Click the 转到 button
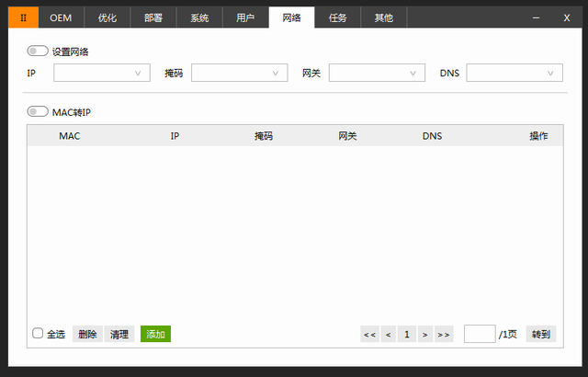This screenshot has width=588, height=377. tap(541, 334)
